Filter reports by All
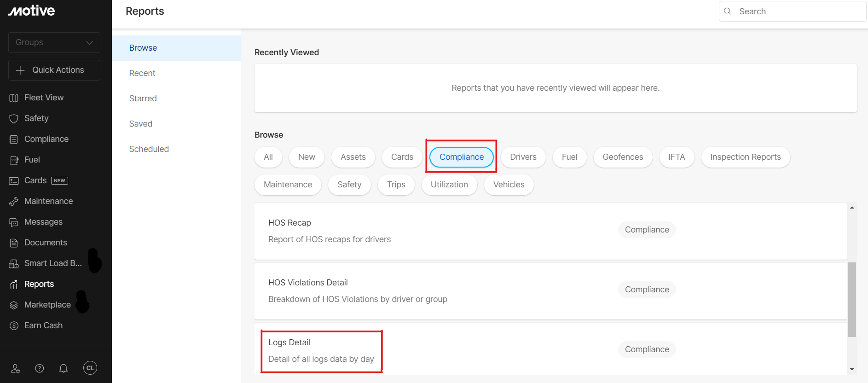The width and height of the screenshot is (868, 383). [268, 157]
